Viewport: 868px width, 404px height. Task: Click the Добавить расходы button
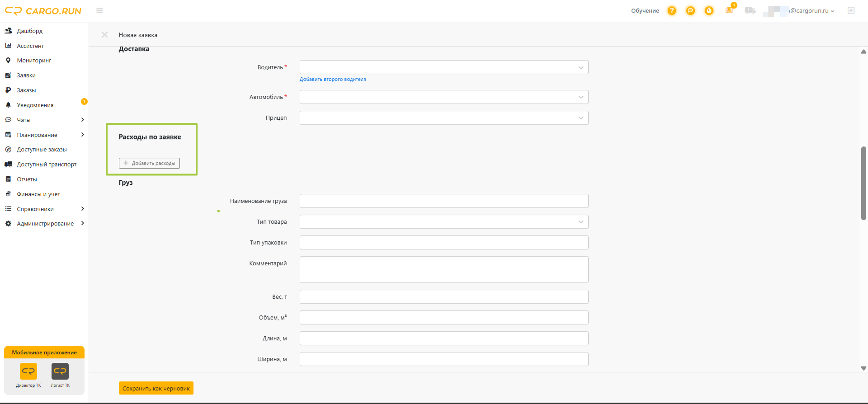coord(149,163)
